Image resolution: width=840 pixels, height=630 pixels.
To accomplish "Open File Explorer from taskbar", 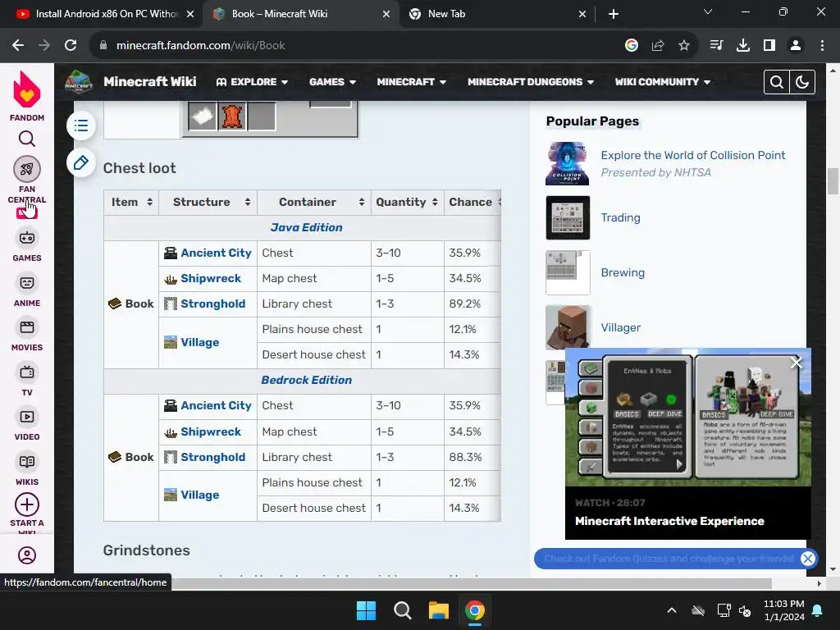I will coord(439,610).
